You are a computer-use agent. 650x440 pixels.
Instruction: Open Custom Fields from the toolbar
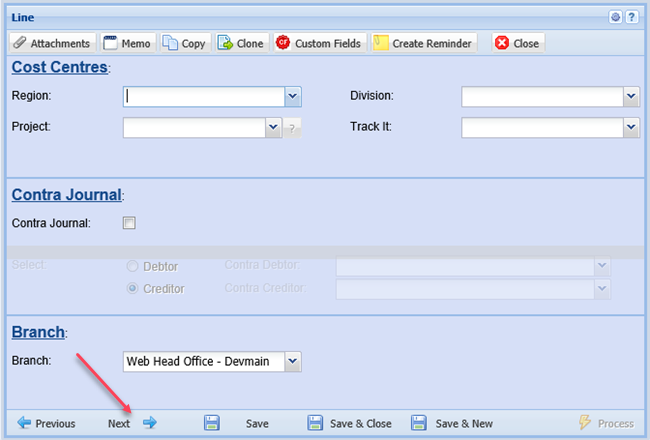coord(319,44)
